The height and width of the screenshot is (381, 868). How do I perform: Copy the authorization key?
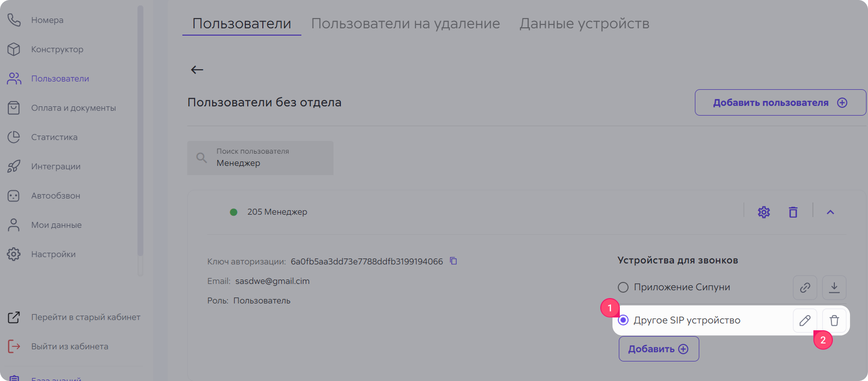click(453, 261)
